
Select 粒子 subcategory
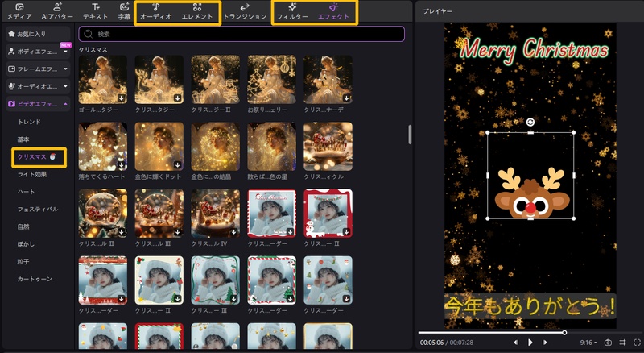(x=23, y=262)
